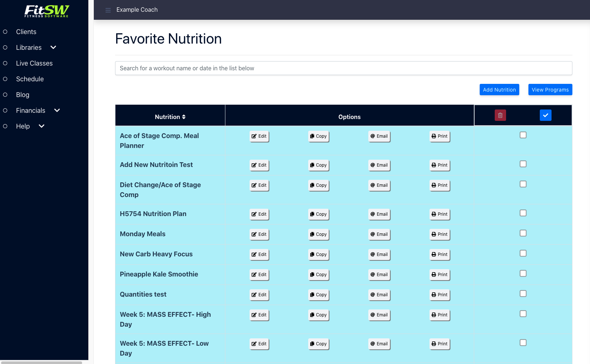Click the red trash delete icon

[500, 115]
